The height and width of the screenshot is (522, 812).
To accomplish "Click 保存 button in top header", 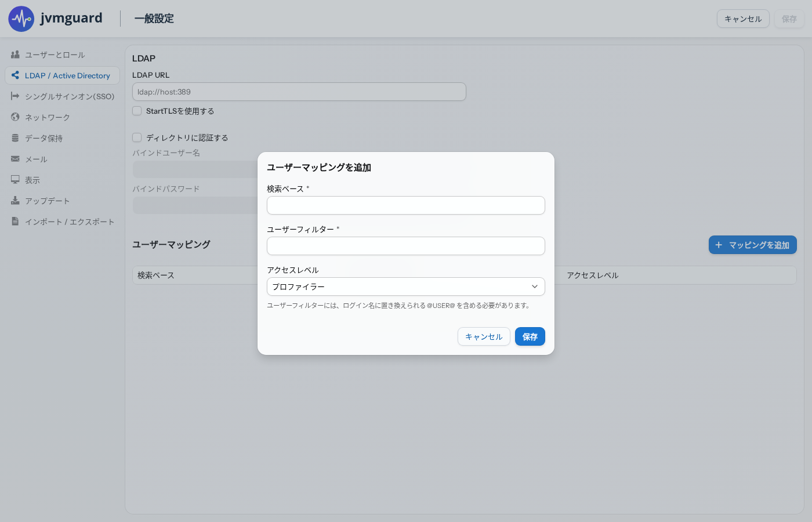I will point(789,19).
